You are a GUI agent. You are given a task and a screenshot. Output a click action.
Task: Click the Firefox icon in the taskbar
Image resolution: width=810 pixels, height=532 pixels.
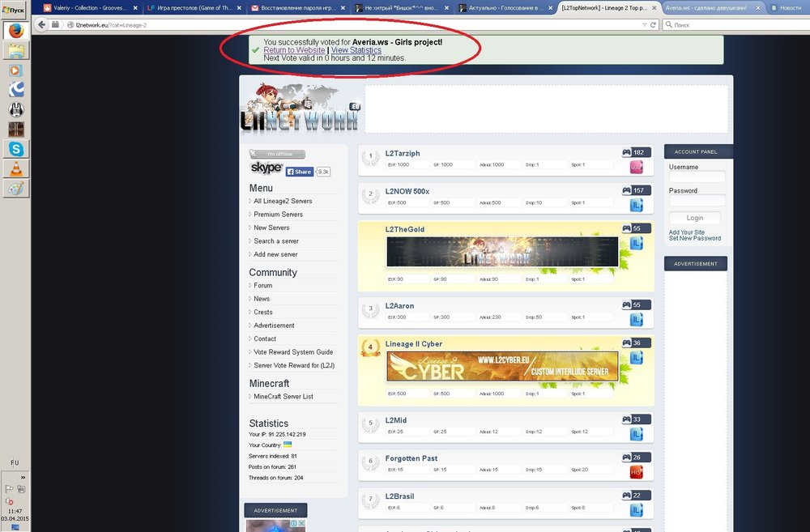click(x=15, y=32)
